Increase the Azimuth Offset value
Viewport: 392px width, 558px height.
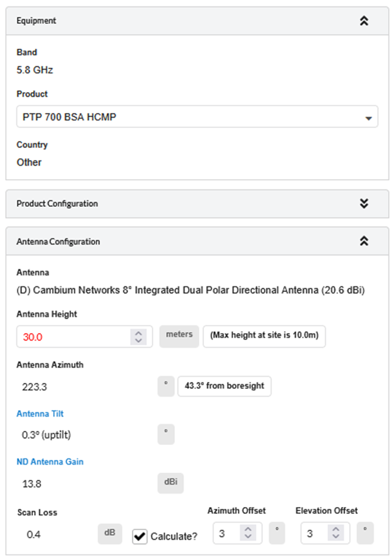[248, 530]
